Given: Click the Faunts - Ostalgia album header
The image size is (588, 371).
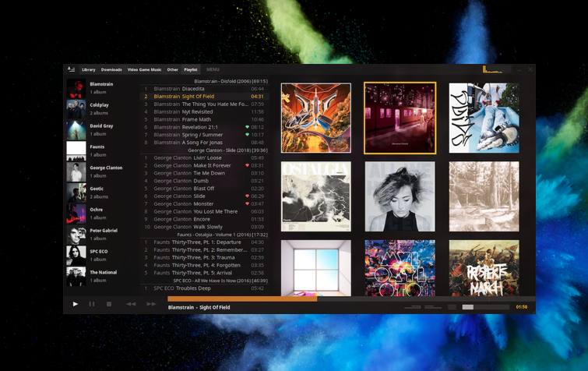Looking at the screenshot, I should pos(206,234).
